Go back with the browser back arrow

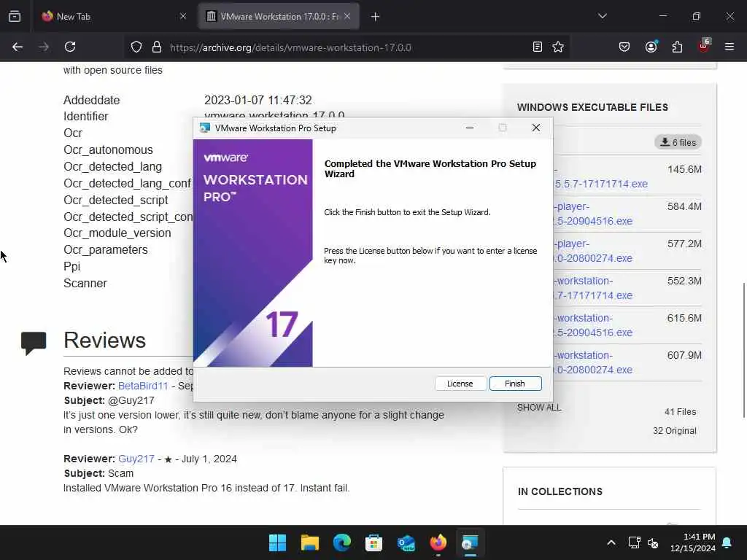(18, 47)
